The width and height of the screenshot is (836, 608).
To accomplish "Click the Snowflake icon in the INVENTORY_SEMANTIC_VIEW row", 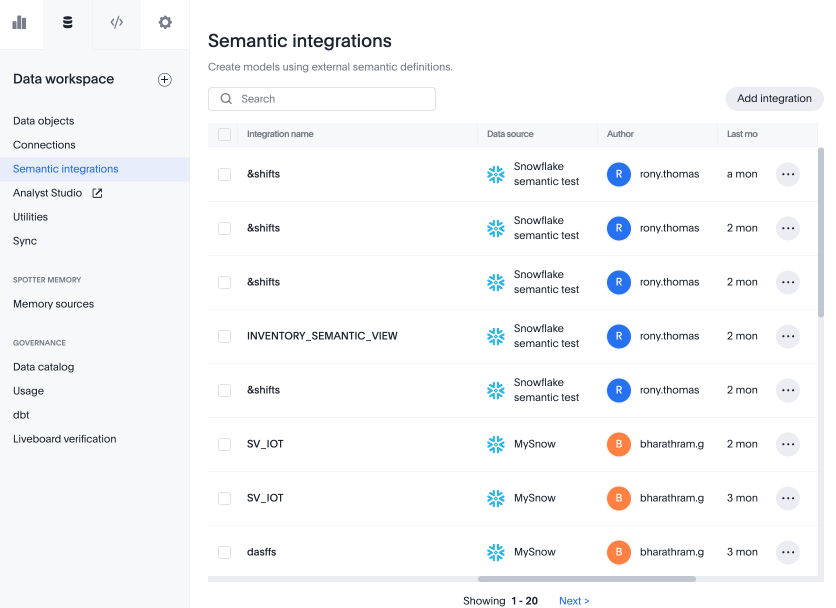I will click(x=496, y=336).
